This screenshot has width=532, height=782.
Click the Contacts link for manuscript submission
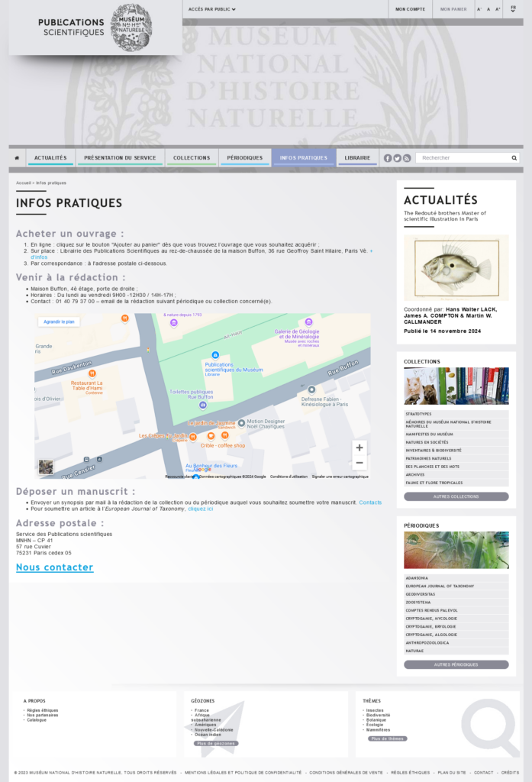(370, 502)
